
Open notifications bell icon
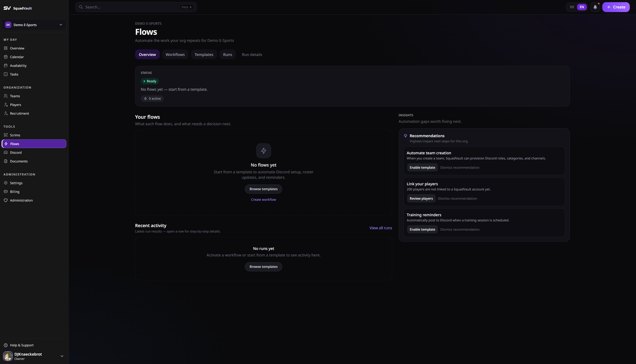595,7
